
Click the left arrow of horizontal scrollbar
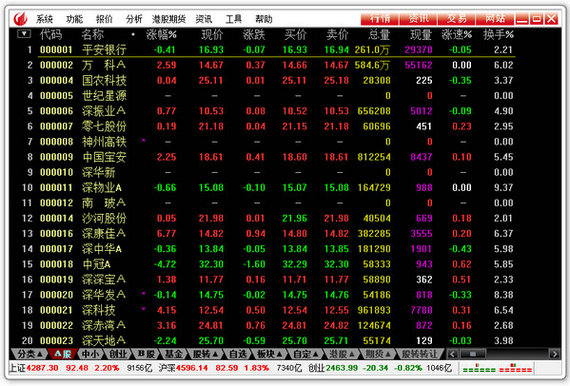pos(452,354)
